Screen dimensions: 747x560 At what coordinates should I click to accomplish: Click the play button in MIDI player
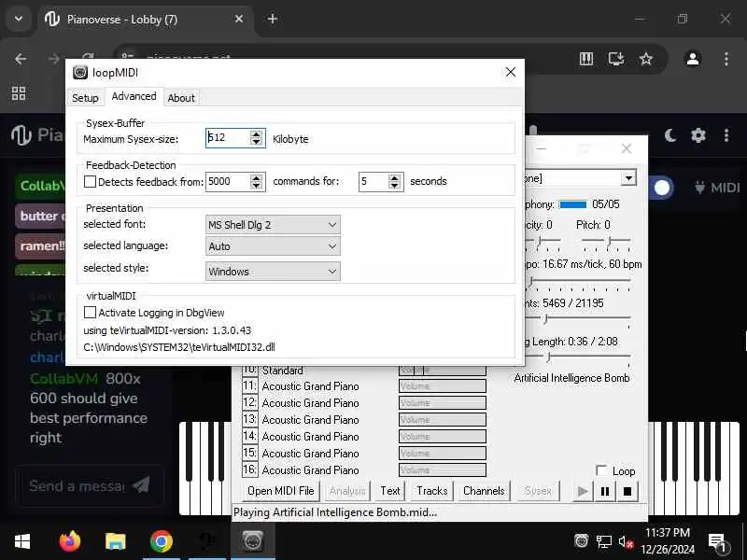click(583, 492)
